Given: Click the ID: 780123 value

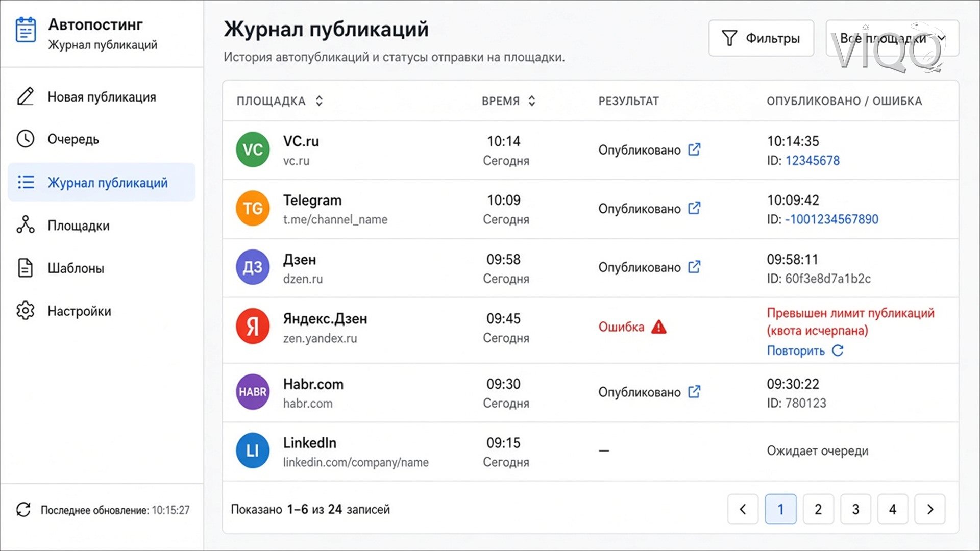Looking at the screenshot, I should coord(796,403).
